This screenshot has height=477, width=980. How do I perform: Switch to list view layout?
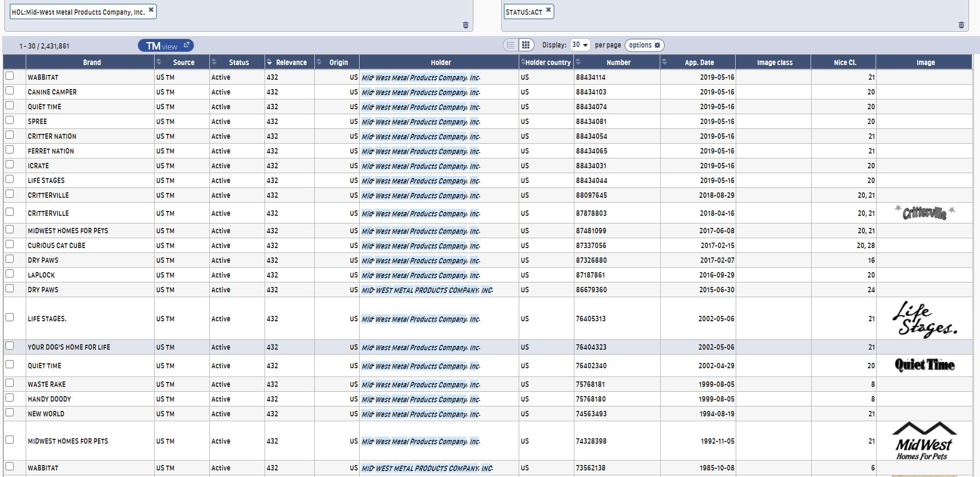(x=510, y=45)
